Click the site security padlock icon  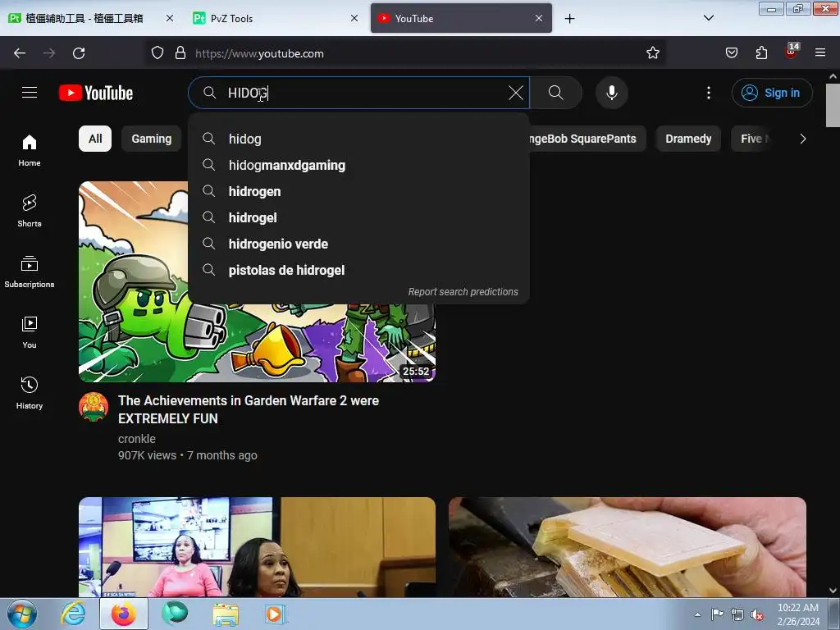click(180, 53)
